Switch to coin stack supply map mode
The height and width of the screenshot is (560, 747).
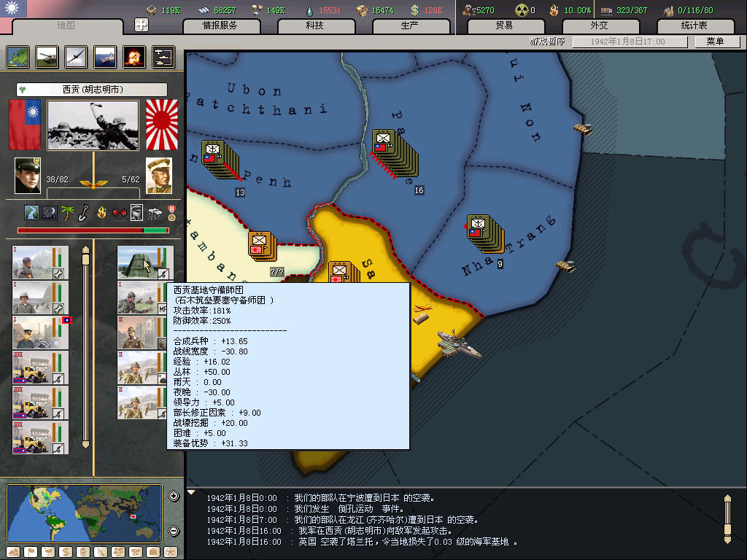point(83,552)
